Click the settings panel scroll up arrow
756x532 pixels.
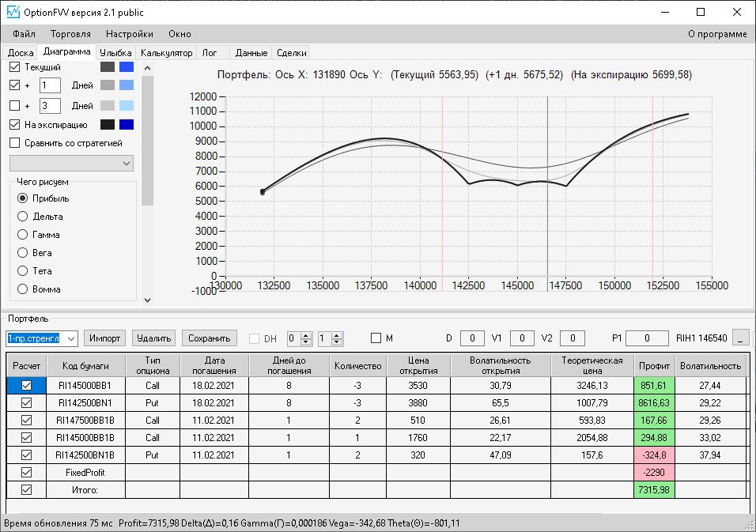click(x=148, y=68)
